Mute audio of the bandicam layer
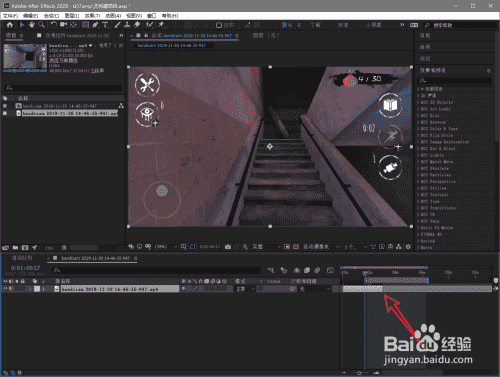The width and height of the screenshot is (500, 377). point(12,289)
